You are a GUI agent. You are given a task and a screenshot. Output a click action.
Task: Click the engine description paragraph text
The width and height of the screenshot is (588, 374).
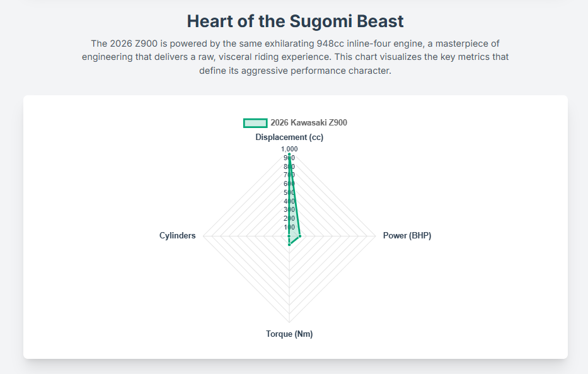295,57
